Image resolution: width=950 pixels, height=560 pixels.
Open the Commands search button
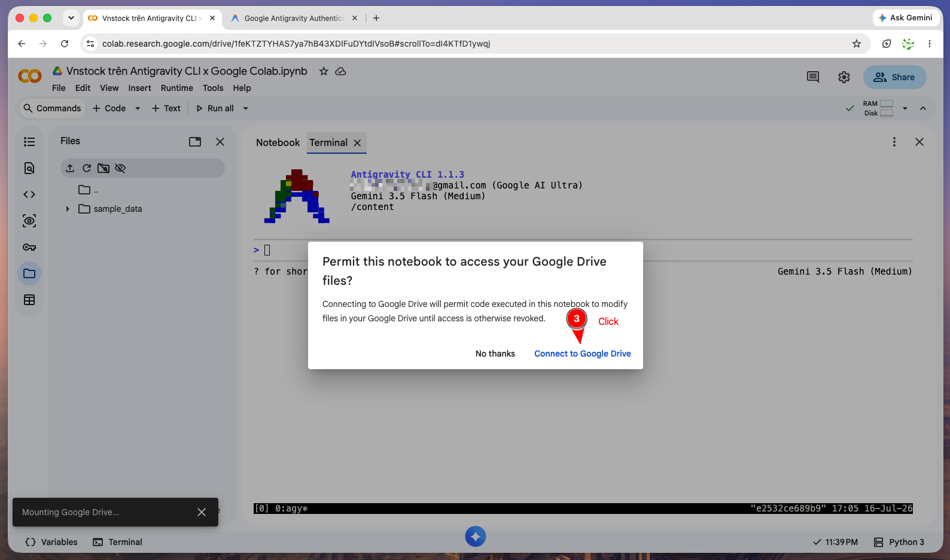(x=52, y=108)
